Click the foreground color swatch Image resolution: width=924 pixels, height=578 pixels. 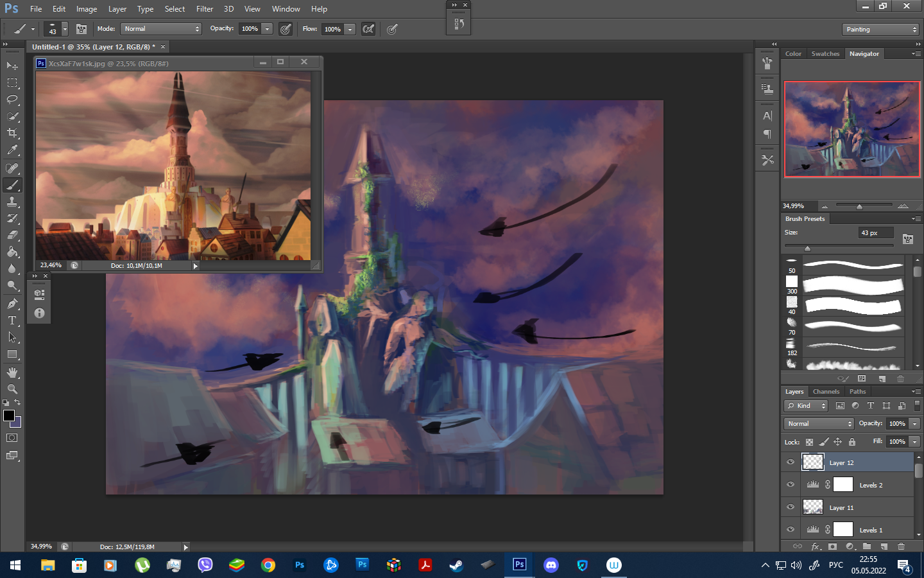pos(9,416)
